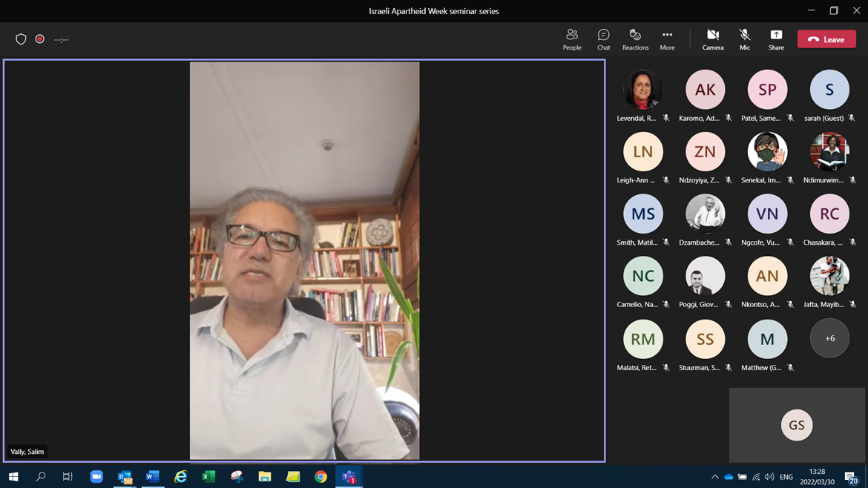Select the LN Leigh-Ann avatar
Viewport: 868px width, 488px height.
click(642, 151)
